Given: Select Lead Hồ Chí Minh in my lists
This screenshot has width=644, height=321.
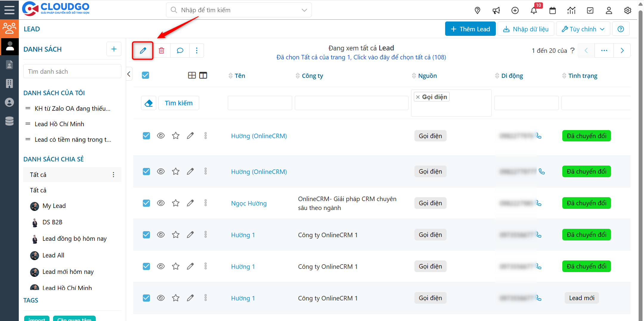Looking at the screenshot, I should tap(59, 124).
